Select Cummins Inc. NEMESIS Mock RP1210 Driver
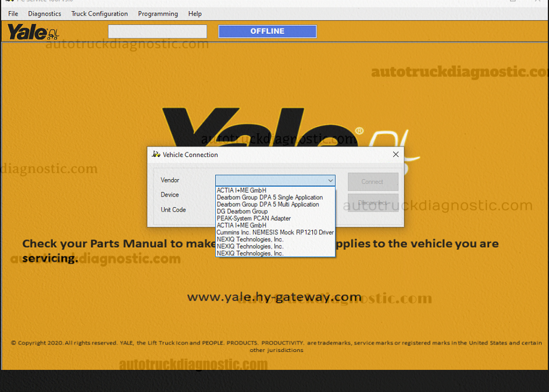Screen dimensions: 549x392 pos(275,233)
